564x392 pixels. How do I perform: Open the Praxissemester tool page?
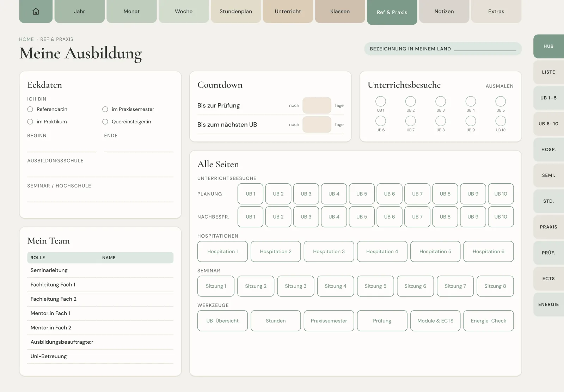(329, 321)
